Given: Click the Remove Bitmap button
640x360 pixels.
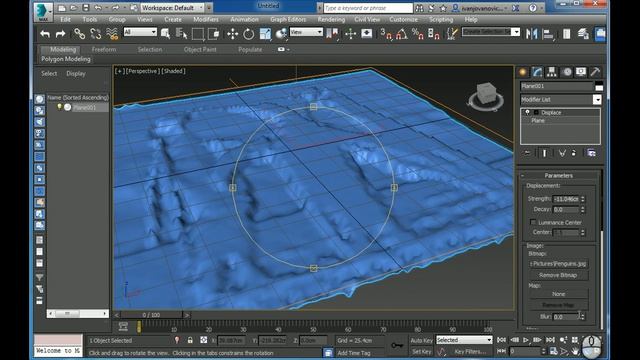Looking at the screenshot, I should pos(558,275).
